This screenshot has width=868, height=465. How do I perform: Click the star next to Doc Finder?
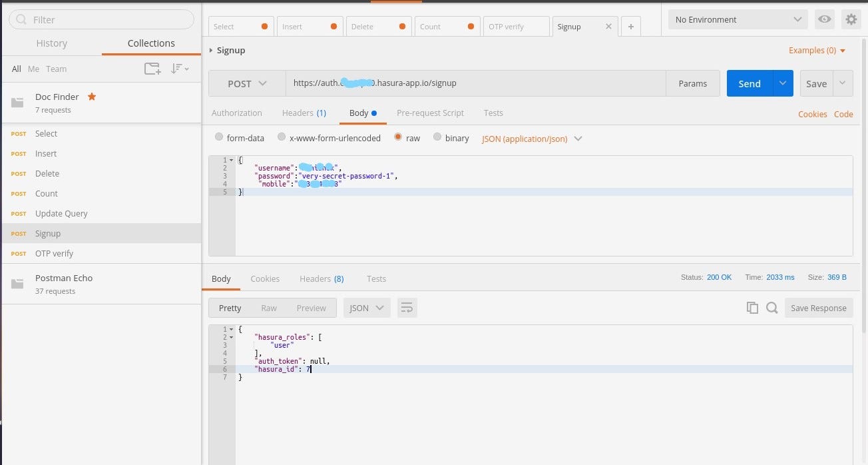tap(92, 97)
